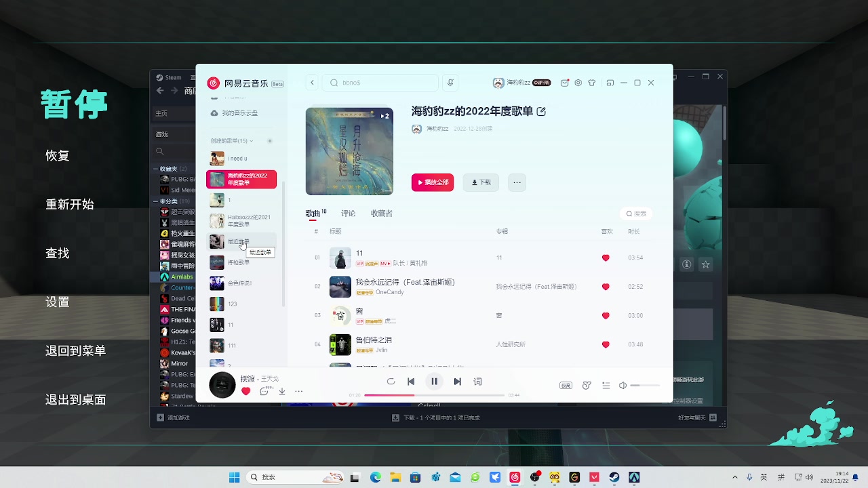The image size is (868, 488).
Task: Toggle the heart on 鲁伯特之泪
Action: coord(606,344)
